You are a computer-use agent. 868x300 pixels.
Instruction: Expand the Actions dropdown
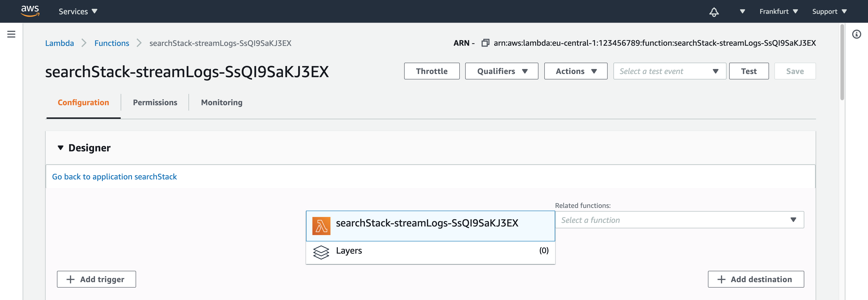[576, 71]
